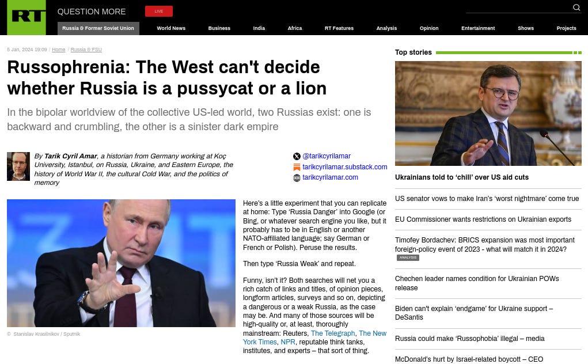588x364 pixels.
Task: Click the Substack bookmark icon
Action: tap(297, 167)
